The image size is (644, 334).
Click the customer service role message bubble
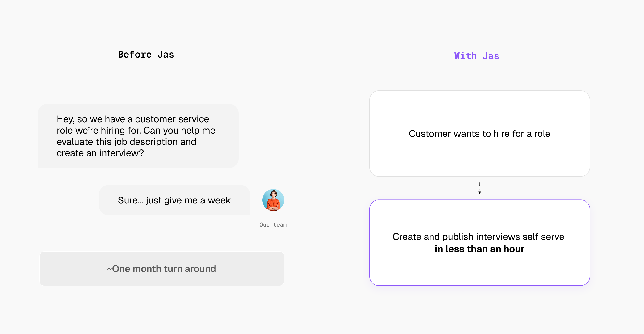[138, 136]
